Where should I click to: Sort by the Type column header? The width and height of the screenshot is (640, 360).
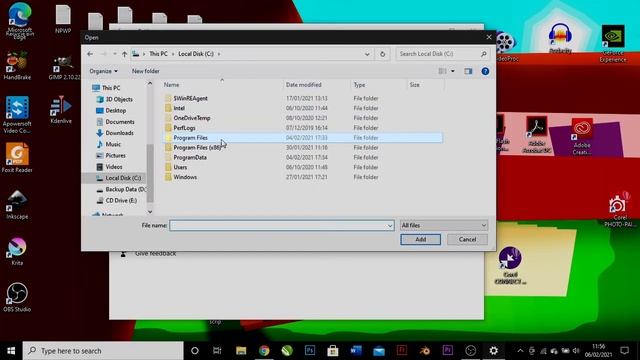359,85
